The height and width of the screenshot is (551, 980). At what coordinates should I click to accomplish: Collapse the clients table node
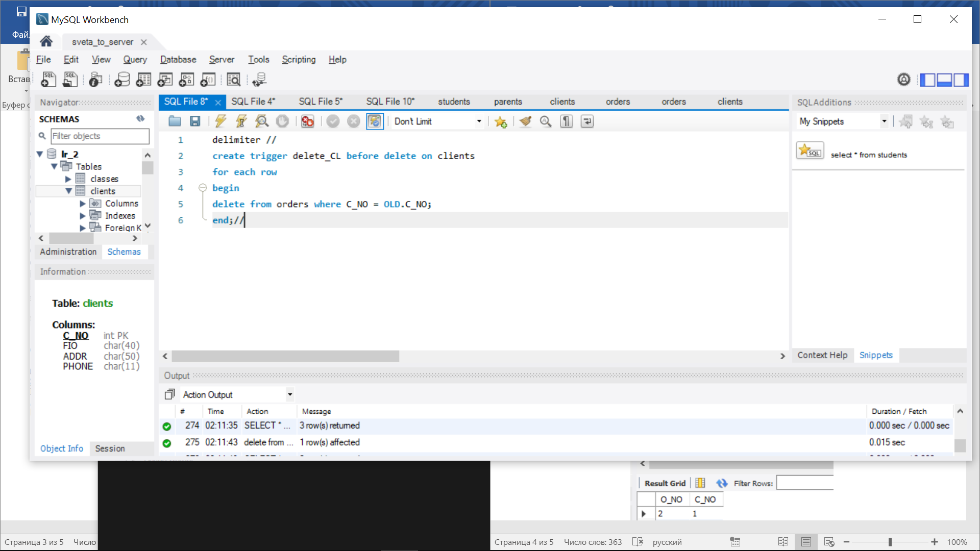[x=68, y=191]
